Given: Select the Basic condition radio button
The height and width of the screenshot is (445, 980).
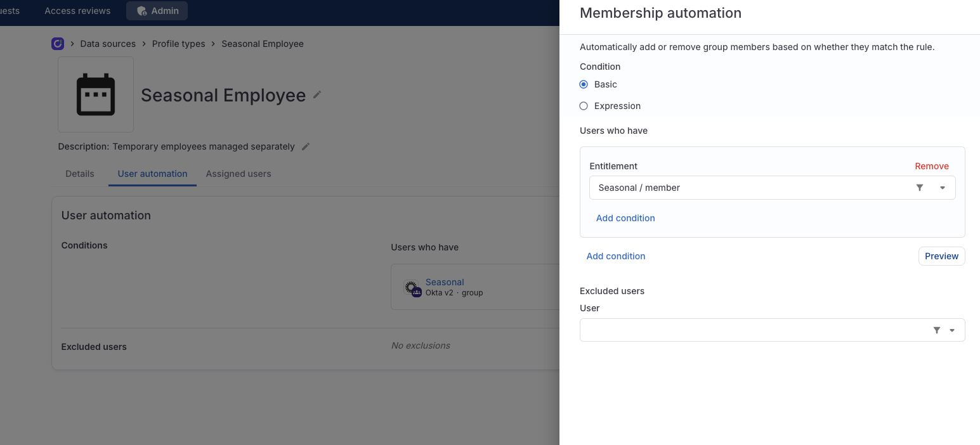Looking at the screenshot, I should (x=583, y=84).
